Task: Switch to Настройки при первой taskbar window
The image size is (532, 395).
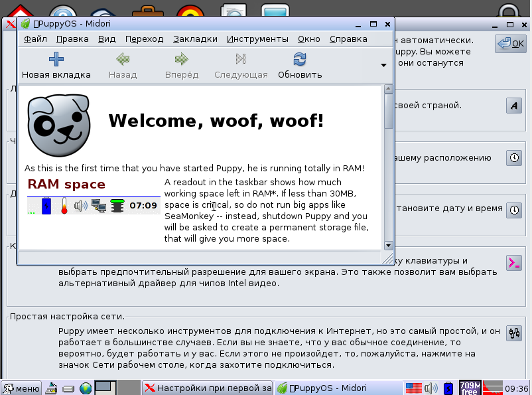Action: point(207,388)
